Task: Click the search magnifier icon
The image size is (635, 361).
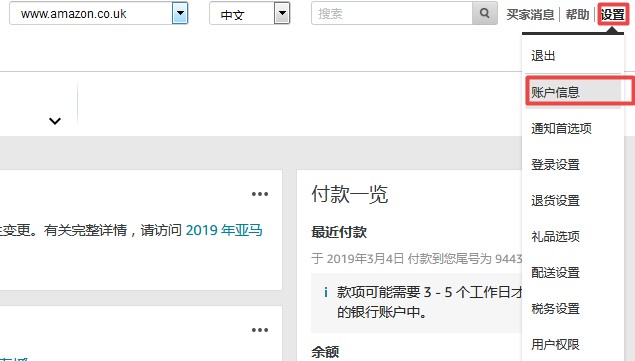Action: (x=484, y=13)
